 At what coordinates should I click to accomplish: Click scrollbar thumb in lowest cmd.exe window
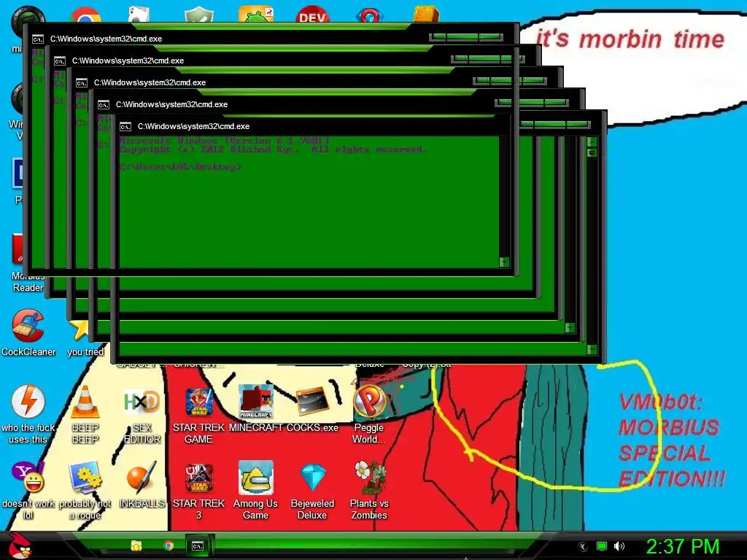[x=592, y=153]
